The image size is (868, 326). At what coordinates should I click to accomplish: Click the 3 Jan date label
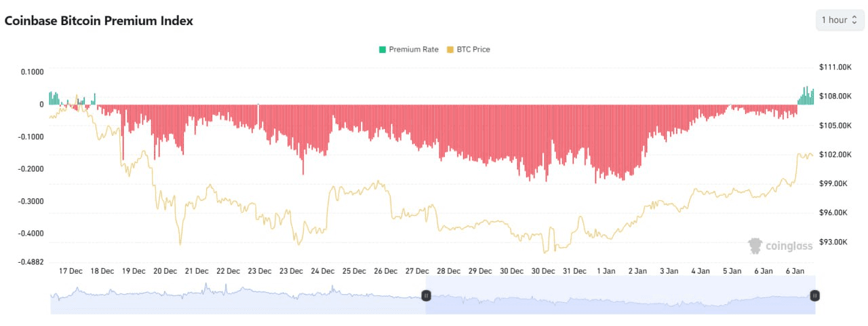[669, 271]
